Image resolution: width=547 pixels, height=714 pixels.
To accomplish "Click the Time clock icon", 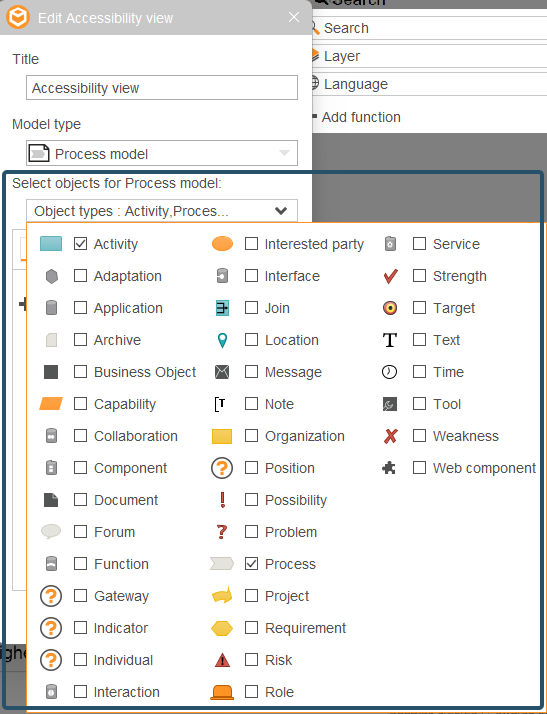I will tap(389, 372).
